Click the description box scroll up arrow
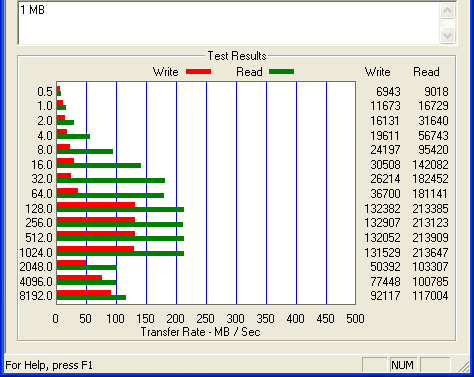 tap(447, 11)
